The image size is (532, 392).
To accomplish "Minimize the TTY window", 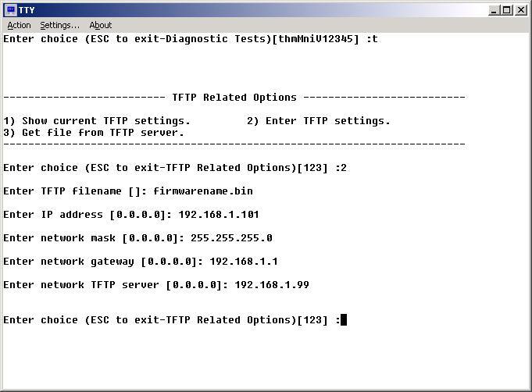I will pos(494,9).
